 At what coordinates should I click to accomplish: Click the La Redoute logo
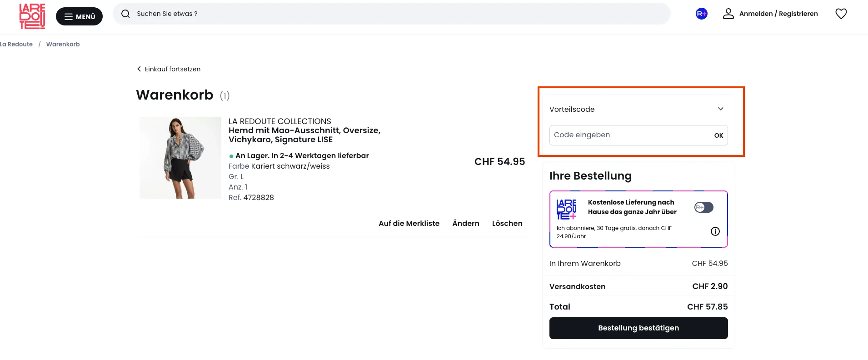pyautogui.click(x=32, y=16)
